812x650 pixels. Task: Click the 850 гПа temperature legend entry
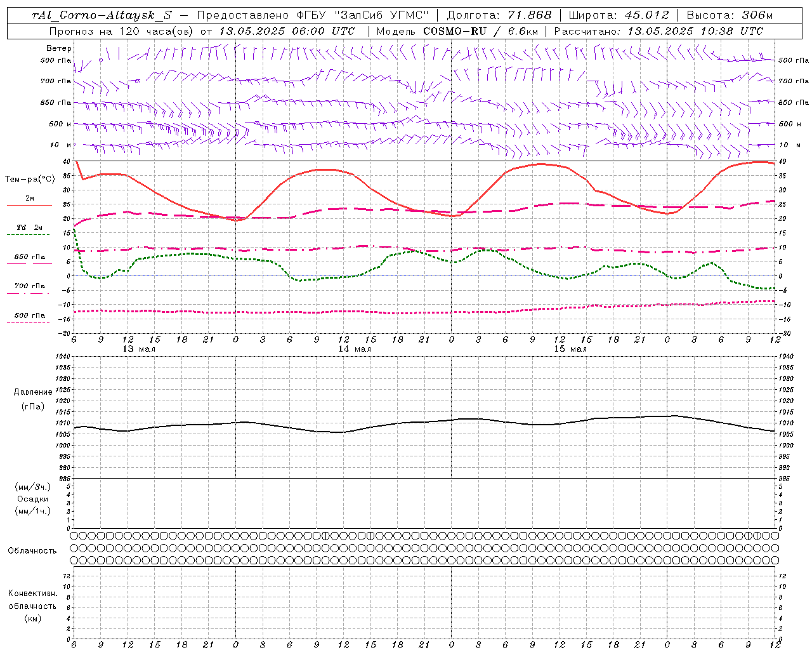(30, 257)
